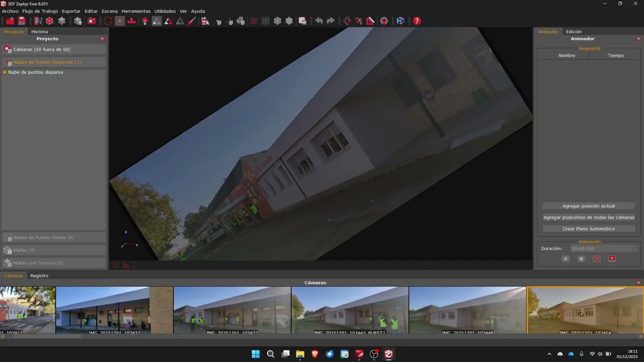Open the Herramientas menu

coord(136,11)
